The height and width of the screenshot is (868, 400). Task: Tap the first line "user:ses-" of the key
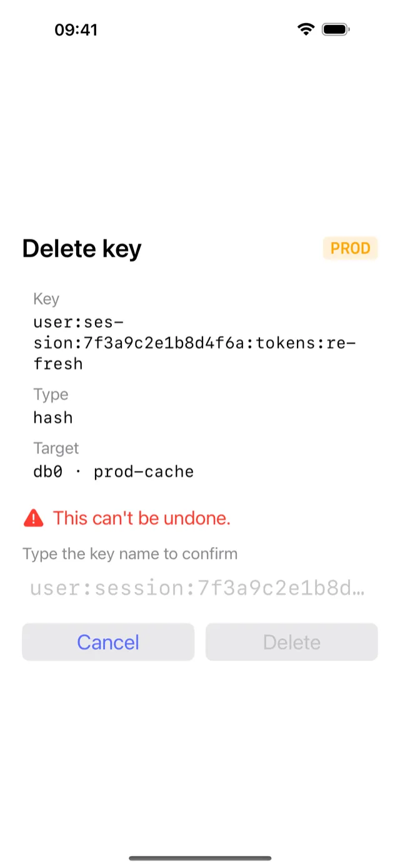(79, 323)
